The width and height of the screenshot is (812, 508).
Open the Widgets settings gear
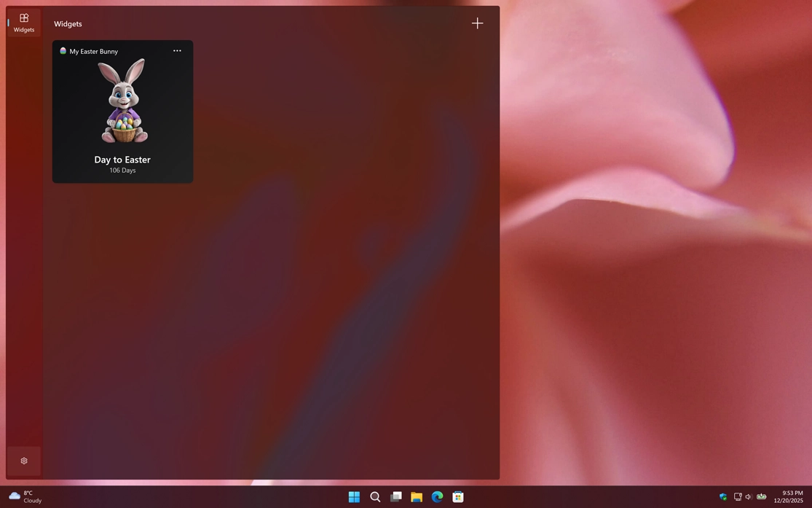point(23,461)
